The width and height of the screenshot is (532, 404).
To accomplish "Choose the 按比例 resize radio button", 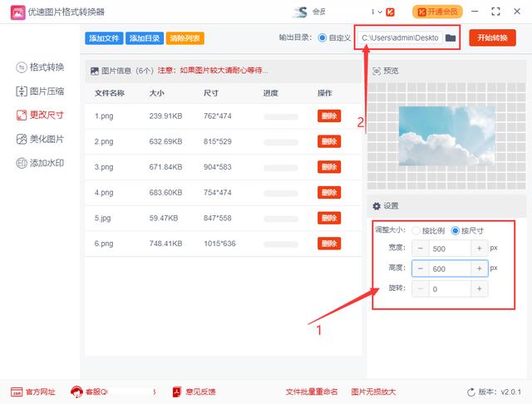I will click(x=416, y=230).
